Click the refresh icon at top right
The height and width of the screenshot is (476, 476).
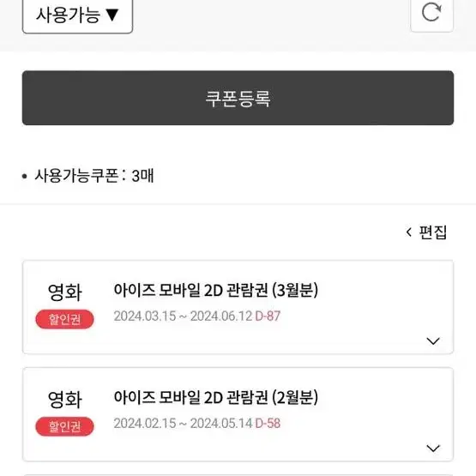click(431, 13)
